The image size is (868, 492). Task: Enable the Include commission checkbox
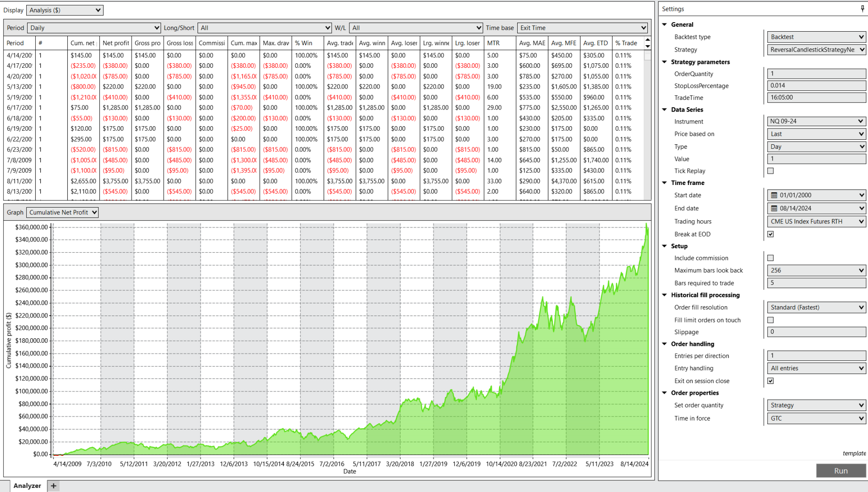770,258
